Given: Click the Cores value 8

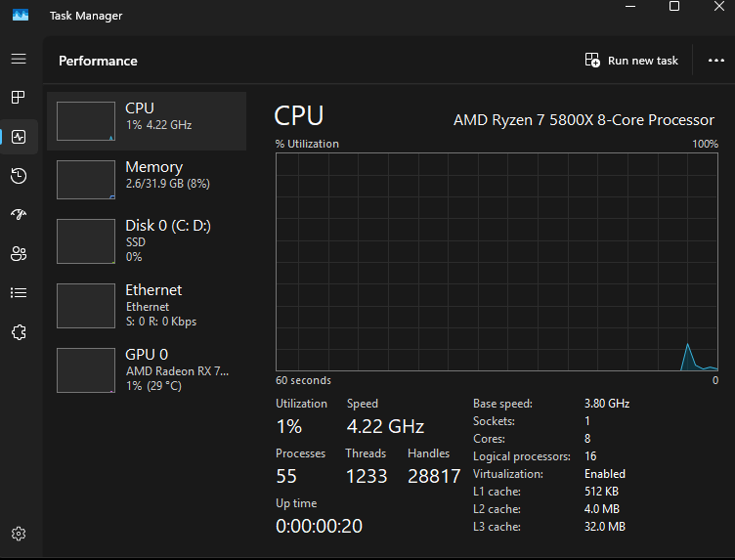Looking at the screenshot, I should [587, 439].
